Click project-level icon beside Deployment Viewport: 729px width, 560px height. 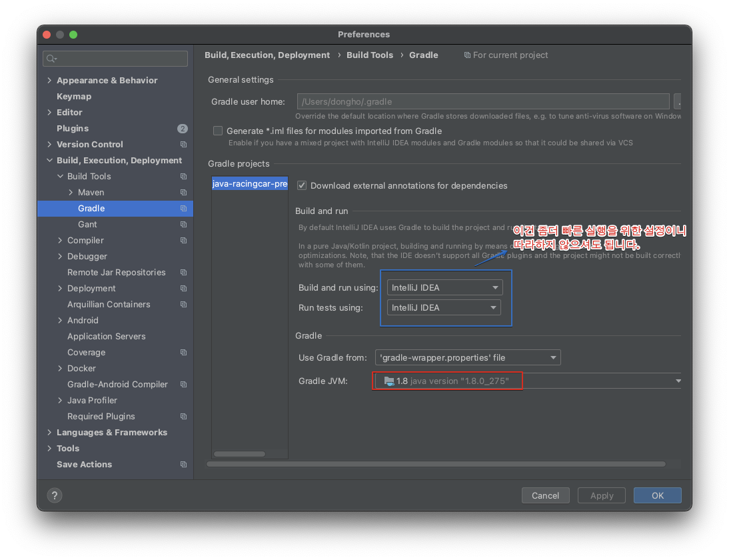184,289
